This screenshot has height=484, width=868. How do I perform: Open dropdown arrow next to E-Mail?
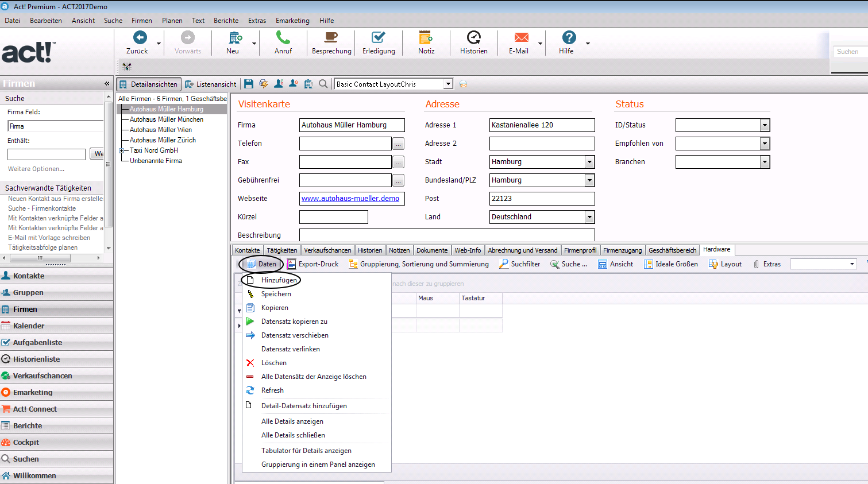click(540, 43)
